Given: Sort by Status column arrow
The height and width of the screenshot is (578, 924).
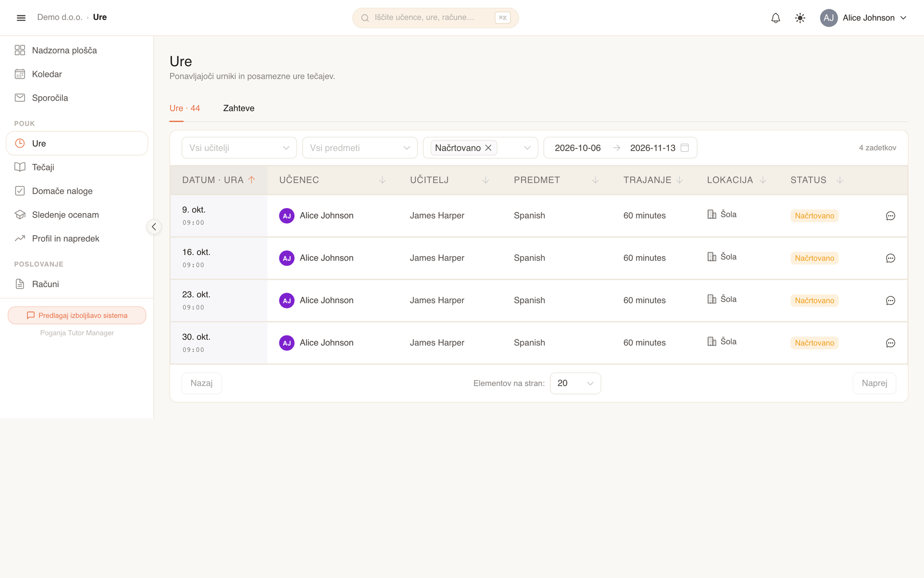Looking at the screenshot, I should [x=840, y=180].
